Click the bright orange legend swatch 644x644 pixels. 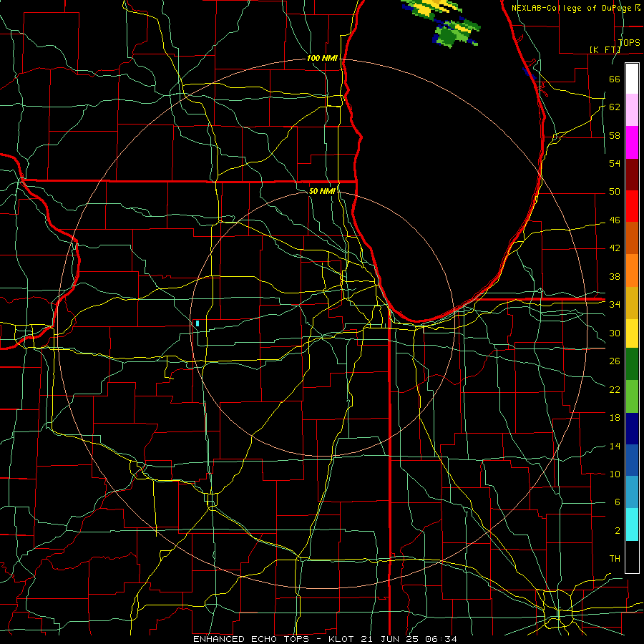click(x=632, y=270)
